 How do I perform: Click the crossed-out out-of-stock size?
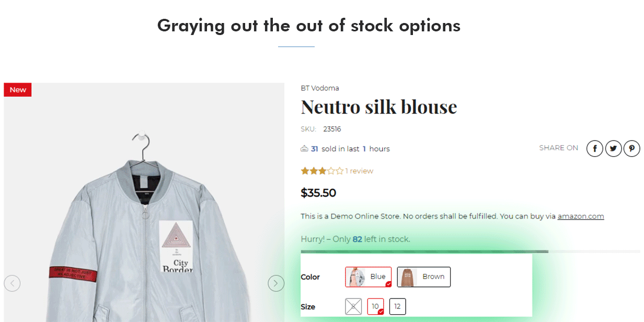point(353,306)
